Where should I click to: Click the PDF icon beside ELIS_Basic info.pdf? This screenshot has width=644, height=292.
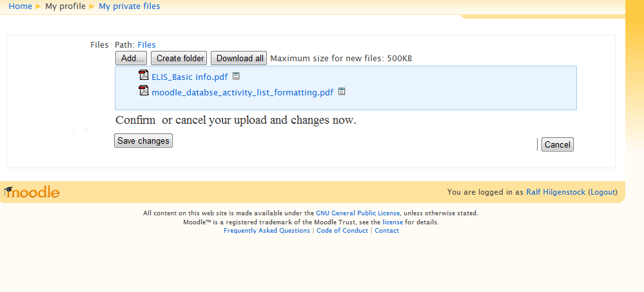pyautogui.click(x=144, y=75)
